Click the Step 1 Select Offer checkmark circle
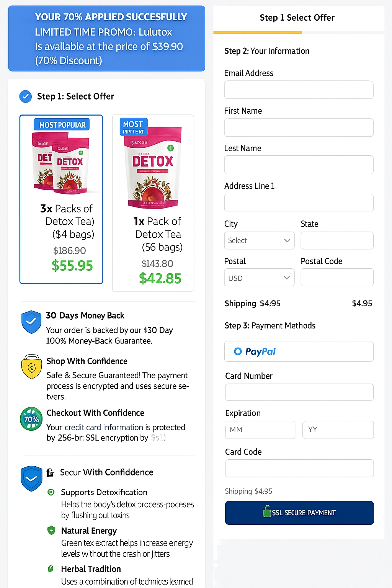392x588 pixels. 25,96
